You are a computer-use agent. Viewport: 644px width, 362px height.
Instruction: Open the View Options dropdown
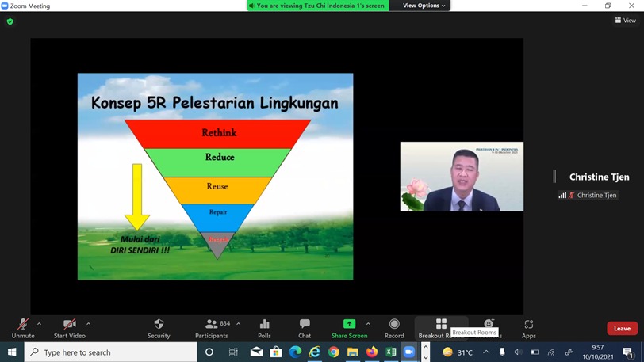(424, 6)
